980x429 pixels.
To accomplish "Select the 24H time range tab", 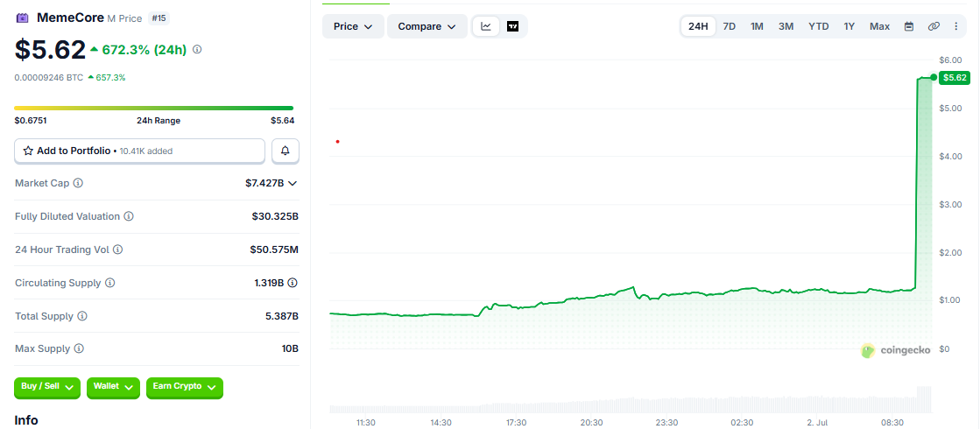I will [698, 26].
